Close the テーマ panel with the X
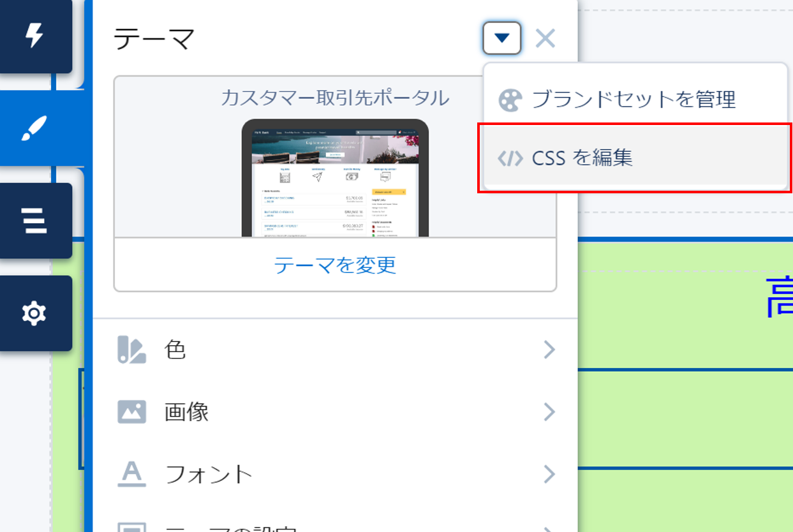Image resolution: width=793 pixels, height=532 pixels. tap(545, 38)
